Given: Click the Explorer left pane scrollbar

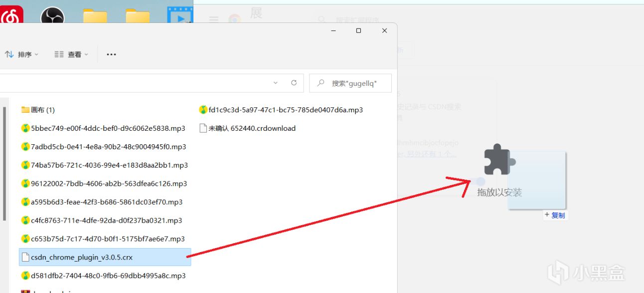Looking at the screenshot, I should coord(4,164).
